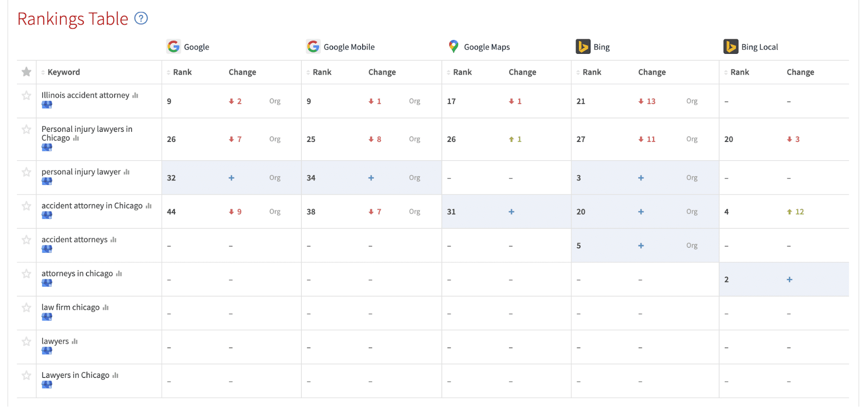Open chart icon beside Lawyers in Chicago

point(115,375)
